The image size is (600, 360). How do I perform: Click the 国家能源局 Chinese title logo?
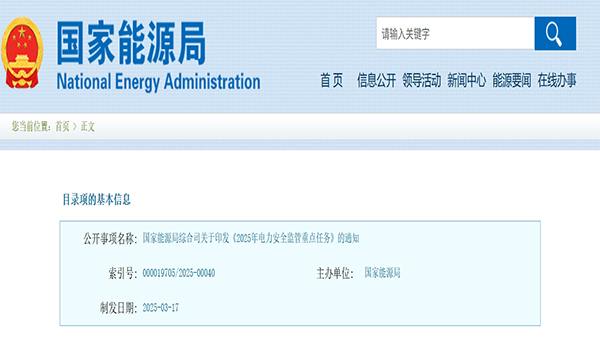tap(131, 43)
